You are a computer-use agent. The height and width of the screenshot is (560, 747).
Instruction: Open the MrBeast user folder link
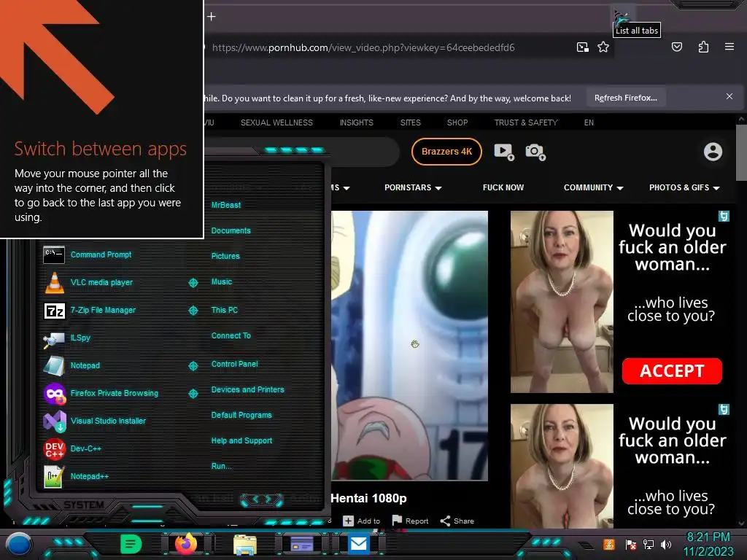pos(226,205)
